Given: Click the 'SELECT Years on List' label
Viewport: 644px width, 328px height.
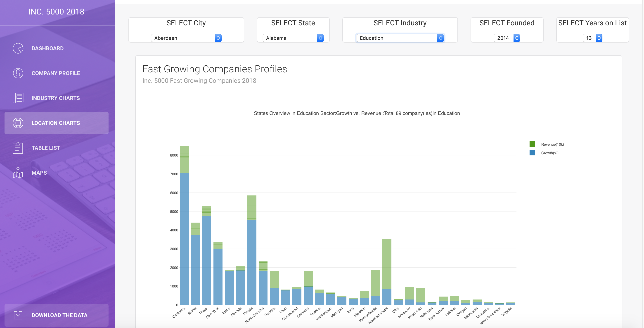Looking at the screenshot, I should [592, 23].
